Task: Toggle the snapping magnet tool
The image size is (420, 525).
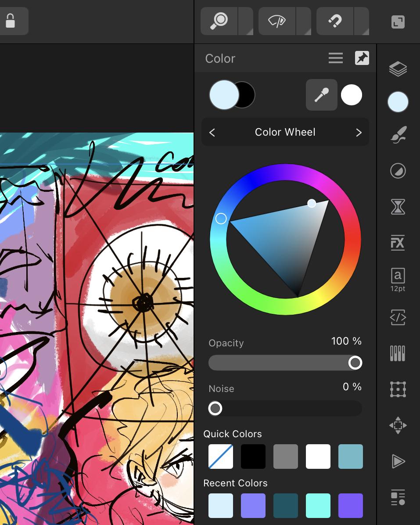Action: (336, 20)
